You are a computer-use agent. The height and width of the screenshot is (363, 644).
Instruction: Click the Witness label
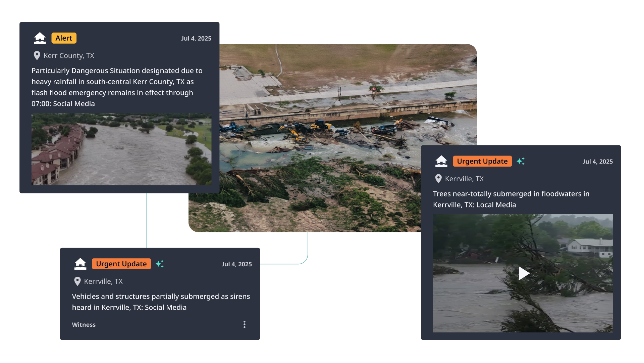coord(84,325)
